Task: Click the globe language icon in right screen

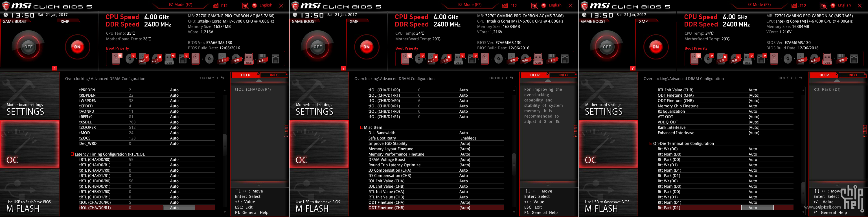Action: tap(833, 6)
